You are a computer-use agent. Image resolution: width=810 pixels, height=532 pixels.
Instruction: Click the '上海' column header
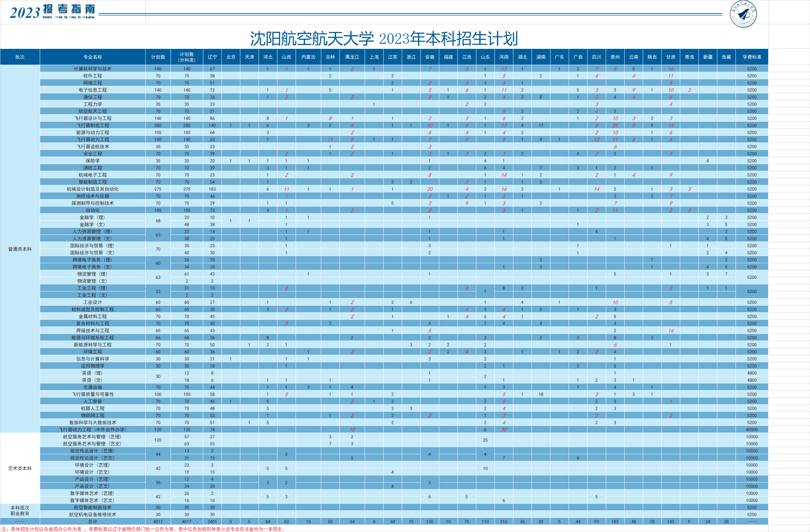(374, 57)
